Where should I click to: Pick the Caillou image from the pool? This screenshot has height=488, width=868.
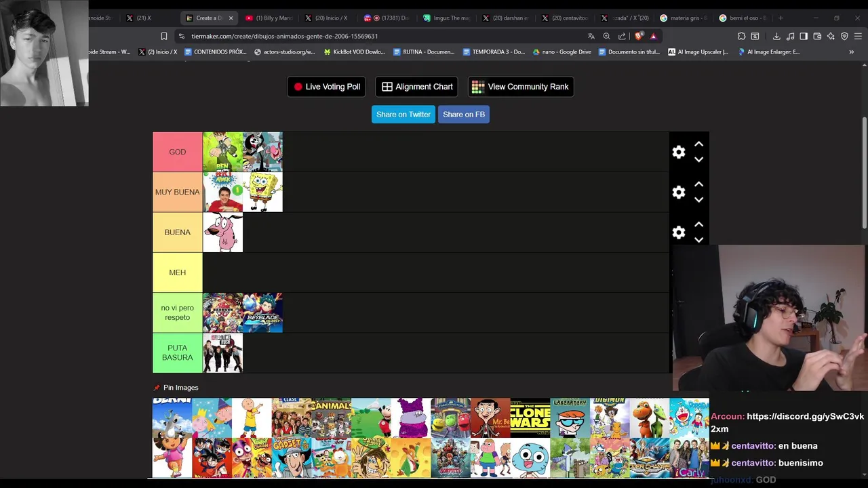coord(252,418)
